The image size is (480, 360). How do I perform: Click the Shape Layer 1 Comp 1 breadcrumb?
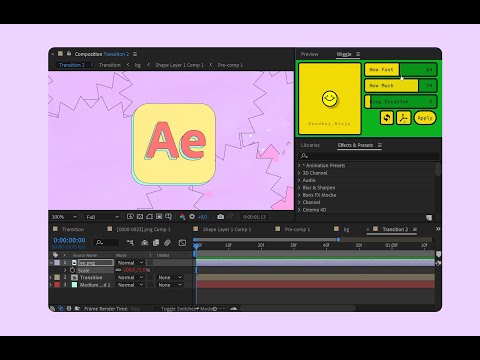pos(179,65)
